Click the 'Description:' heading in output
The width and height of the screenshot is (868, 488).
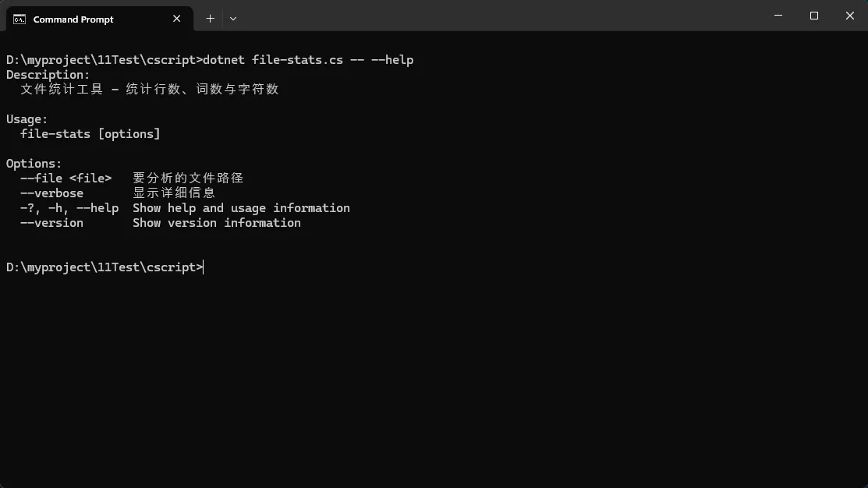click(x=48, y=75)
